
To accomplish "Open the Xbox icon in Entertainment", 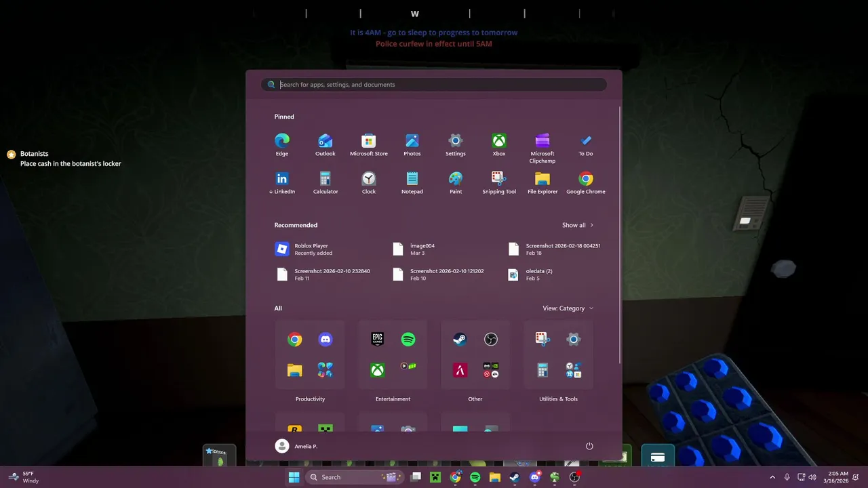I will [x=377, y=370].
